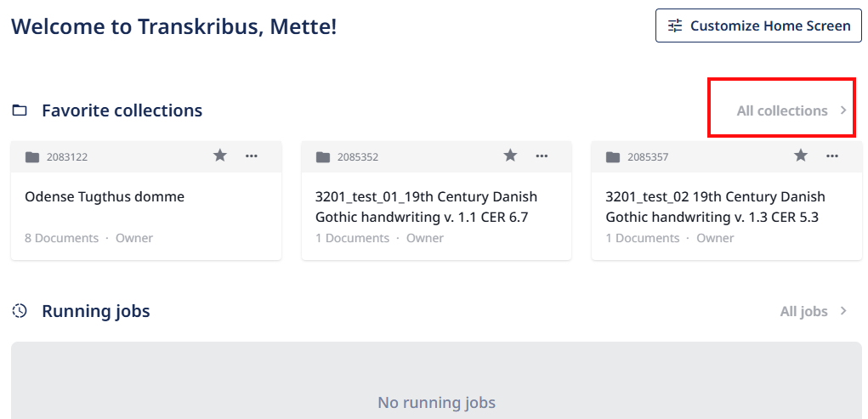This screenshot has height=419, width=868.
Task: Open three-dot menu on Odense Tugthus domme
Action: pyautogui.click(x=252, y=156)
